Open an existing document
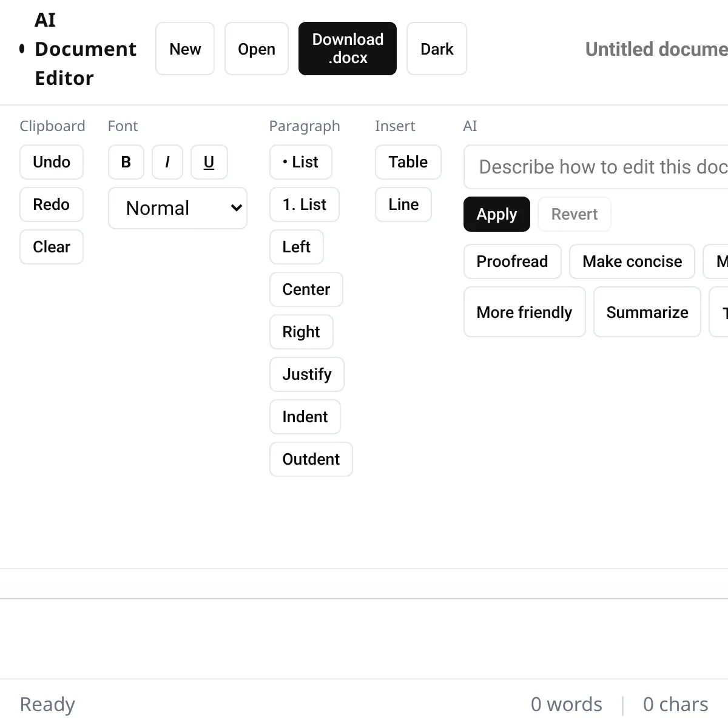This screenshot has width=728, height=728. click(257, 49)
